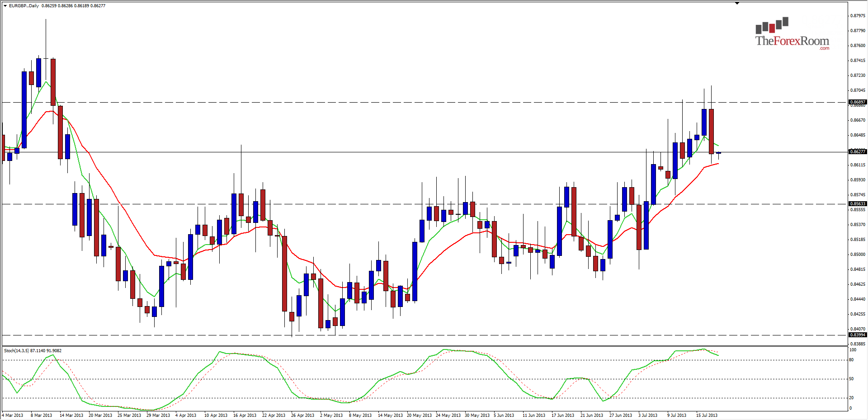Toggle the middle dashed support line
The image size is (868, 420).
click(316, 203)
